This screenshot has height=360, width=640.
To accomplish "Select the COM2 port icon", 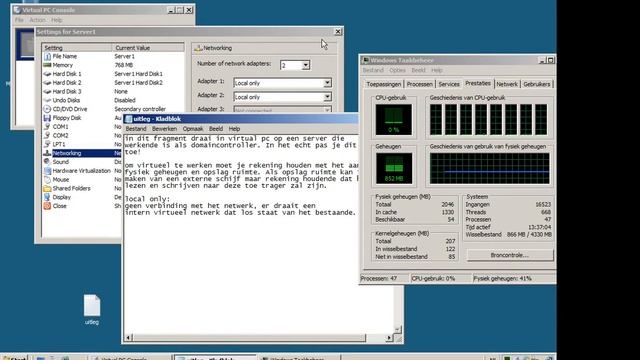I will (47, 136).
